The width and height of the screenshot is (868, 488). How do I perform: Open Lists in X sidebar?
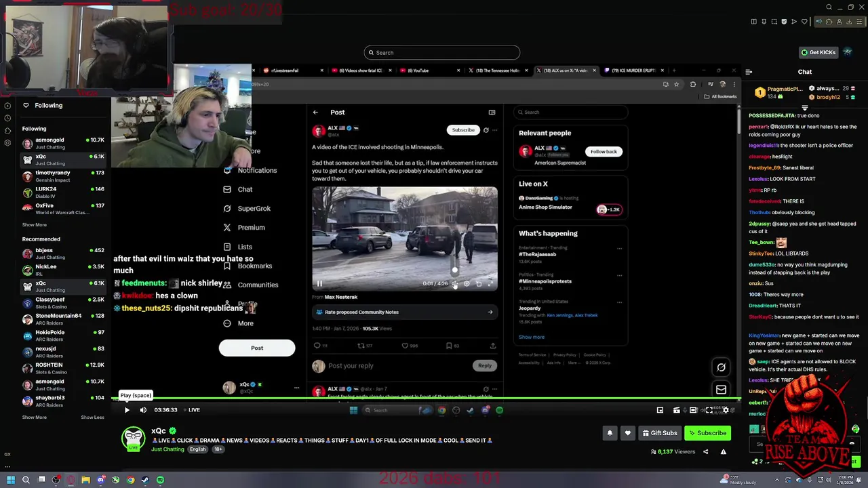[x=238, y=247]
